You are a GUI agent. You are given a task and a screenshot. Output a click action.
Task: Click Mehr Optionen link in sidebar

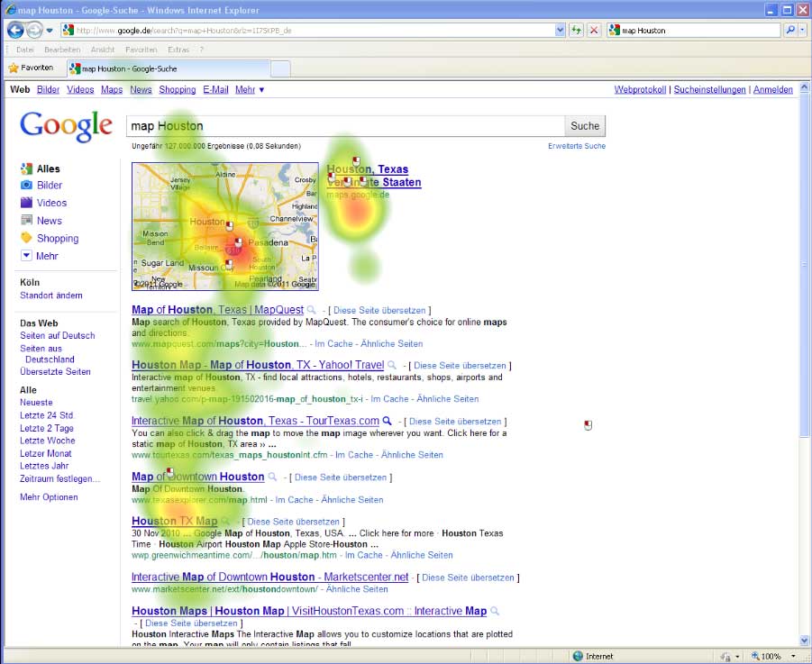49,496
